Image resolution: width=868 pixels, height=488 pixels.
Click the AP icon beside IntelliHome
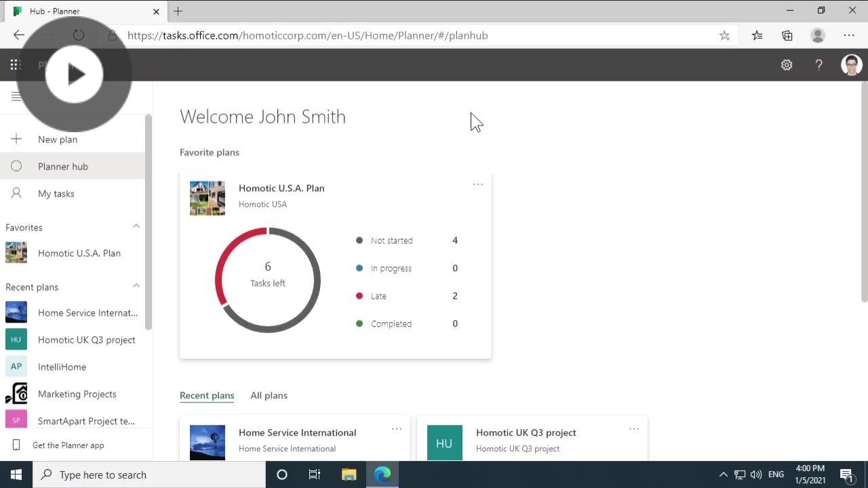pyautogui.click(x=16, y=367)
